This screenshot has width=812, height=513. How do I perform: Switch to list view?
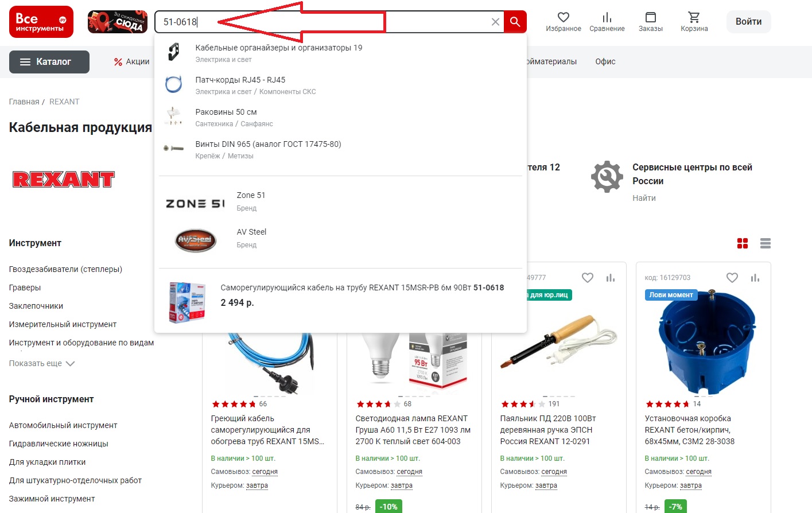pos(766,243)
